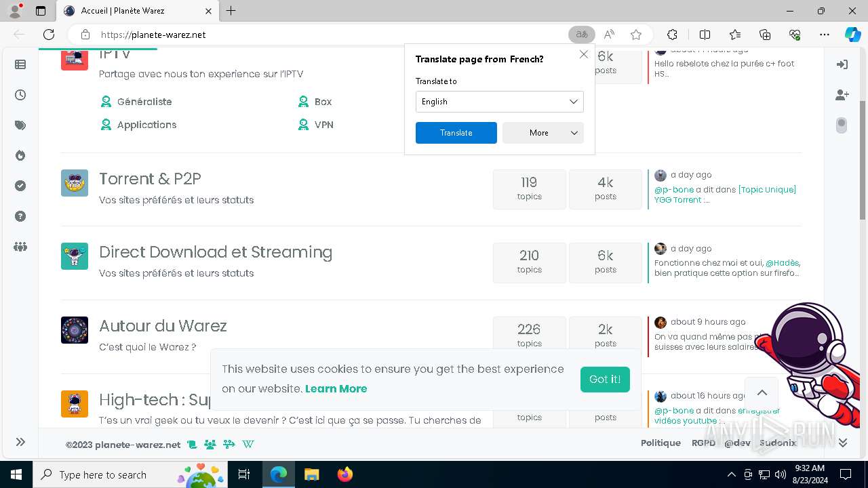Open popular topics flame icon in sidebar
868x488 pixels.
click(20, 155)
